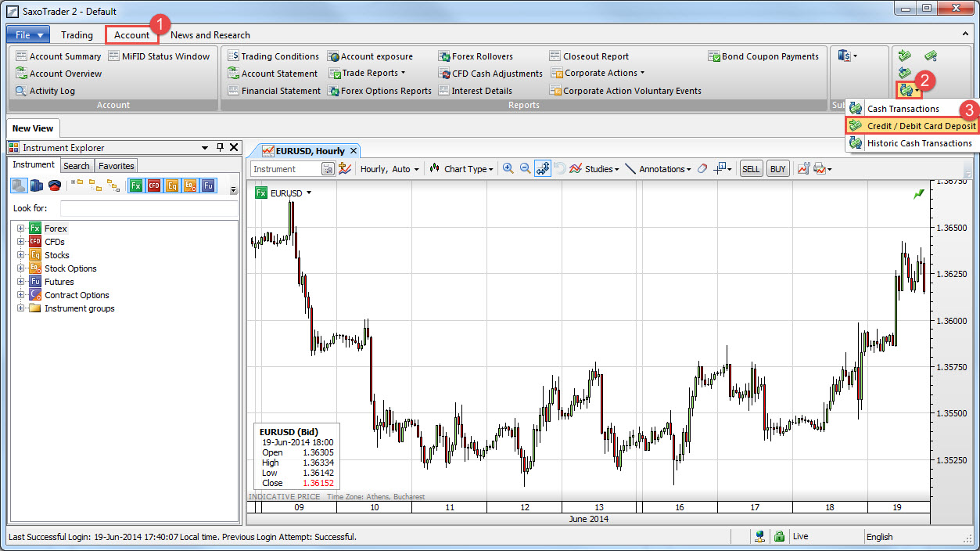
Task: Open the MiFID Status Window
Action: point(159,56)
